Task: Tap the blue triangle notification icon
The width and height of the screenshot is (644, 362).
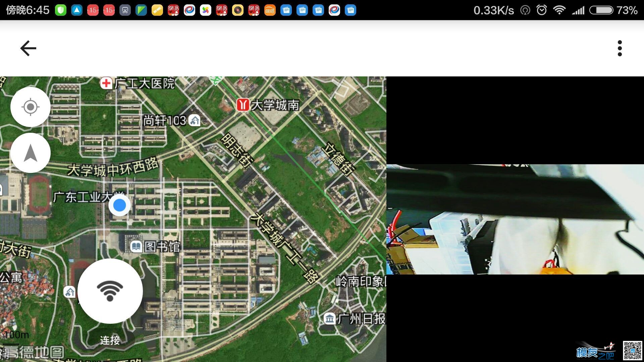Action: [77, 10]
